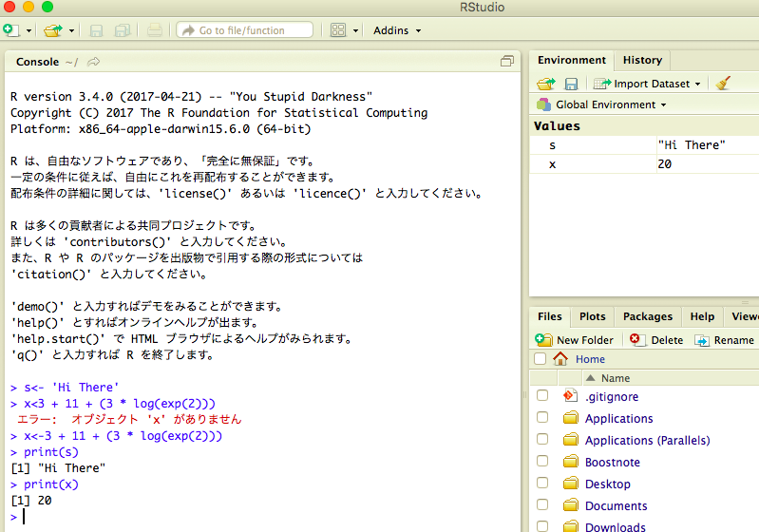Check the Desktop folder checkbox

[542, 483]
